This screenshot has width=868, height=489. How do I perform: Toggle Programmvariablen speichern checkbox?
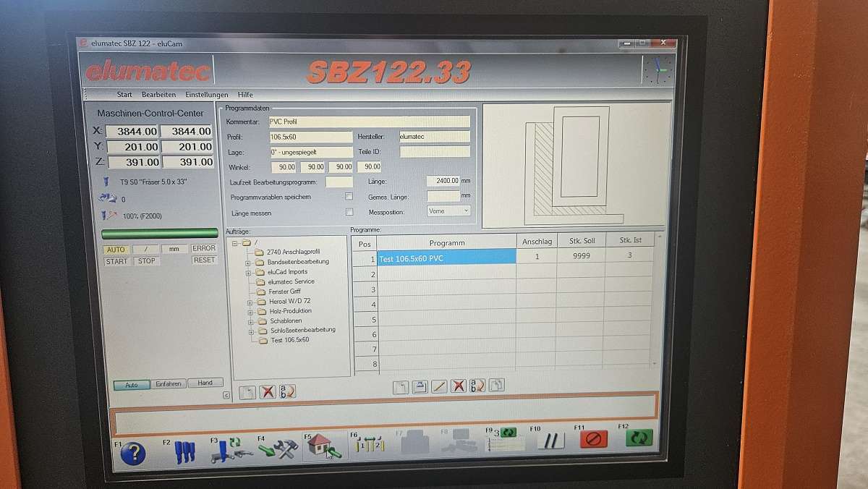pyautogui.click(x=349, y=197)
